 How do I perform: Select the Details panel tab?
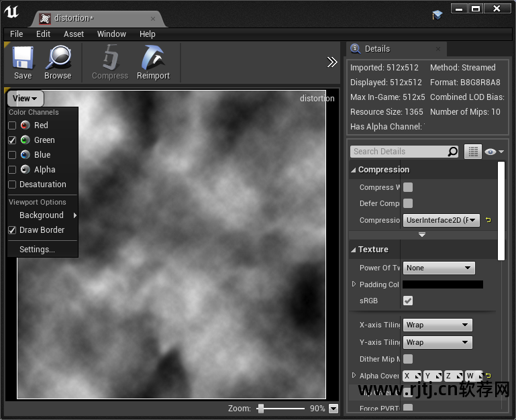[x=396, y=49]
